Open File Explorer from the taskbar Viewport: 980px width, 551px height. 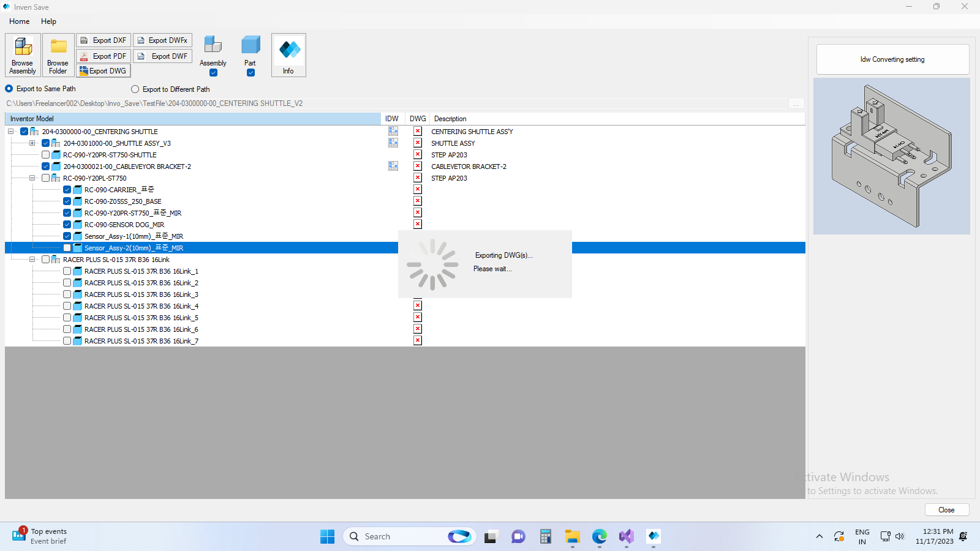573,536
